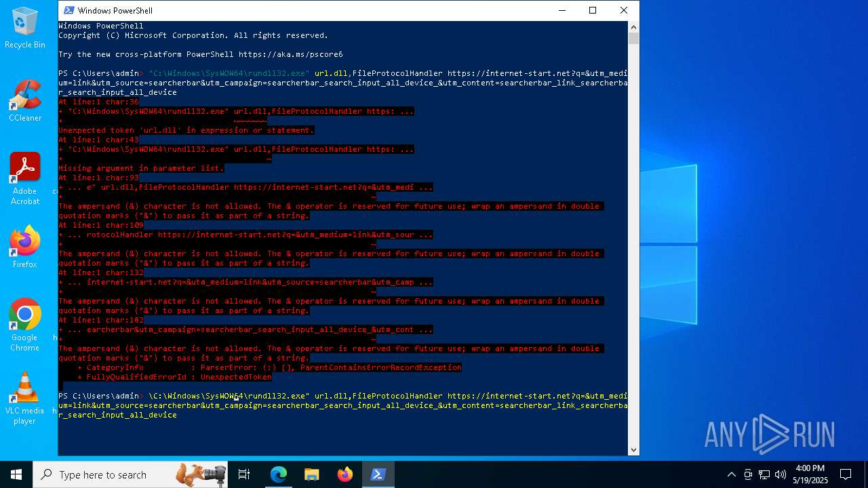The image size is (868, 488).
Task: Click the PowerShell scrollbar up arrow
Action: 633,27
